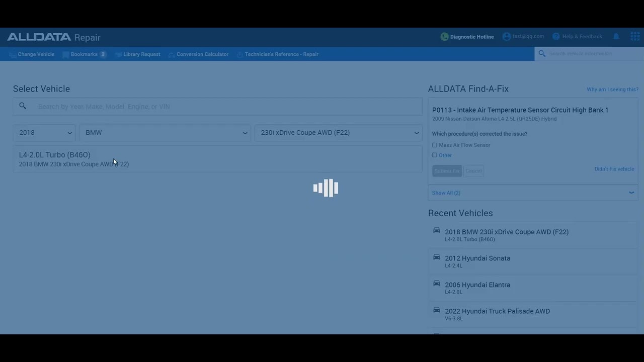Click Diagnostic Hotline link
This screenshot has width=644, height=362.
click(472, 37)
